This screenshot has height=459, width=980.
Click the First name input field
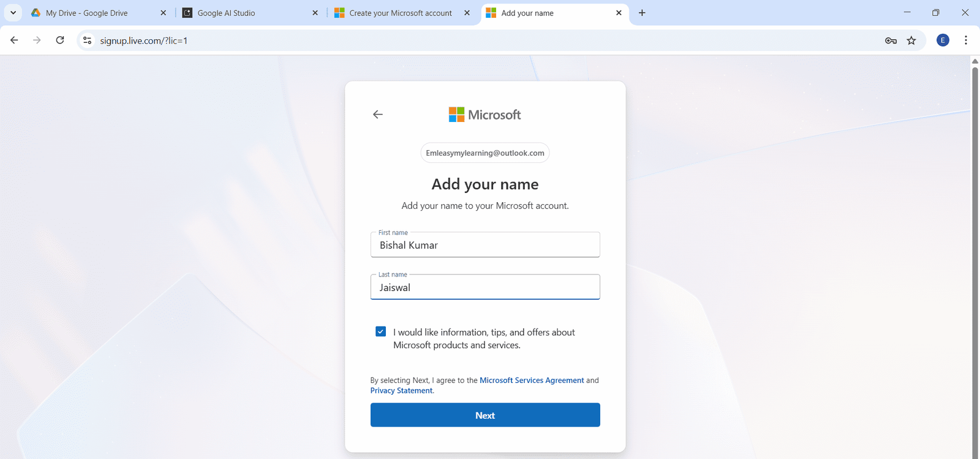pos(485,245)
